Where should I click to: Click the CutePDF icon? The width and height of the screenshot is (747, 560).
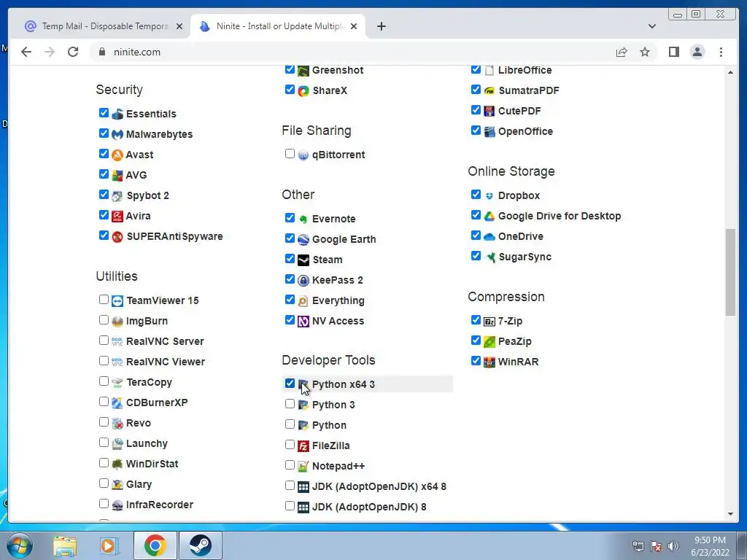click(489, 112)
